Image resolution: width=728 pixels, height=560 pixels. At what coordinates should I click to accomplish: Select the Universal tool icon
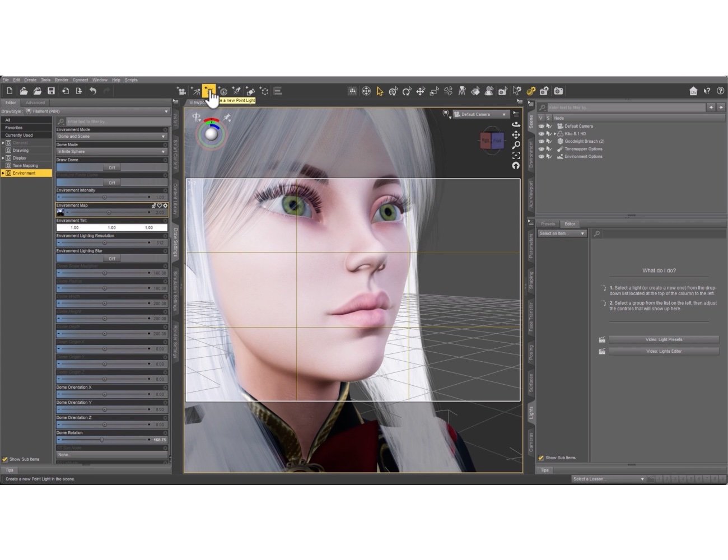coord(393,91)
